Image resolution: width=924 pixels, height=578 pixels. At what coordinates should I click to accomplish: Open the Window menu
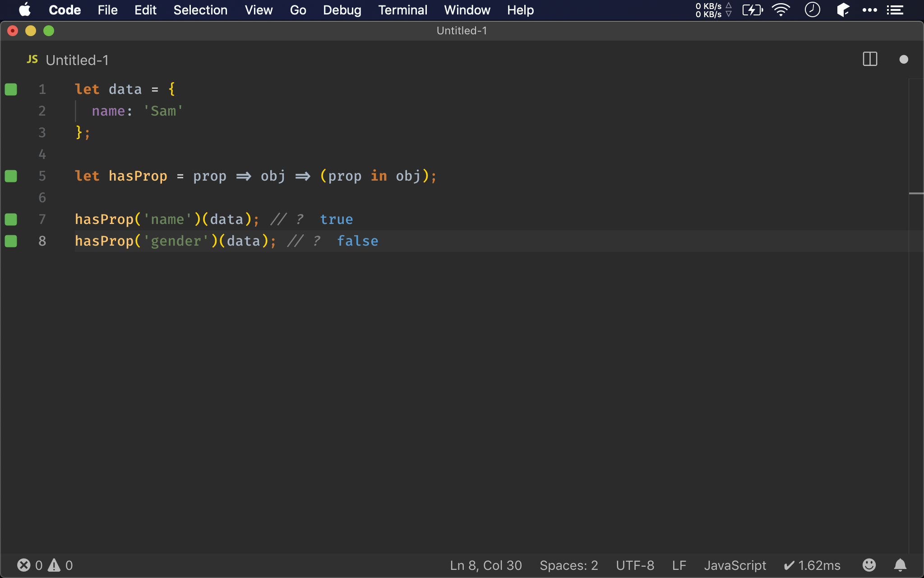467,10
